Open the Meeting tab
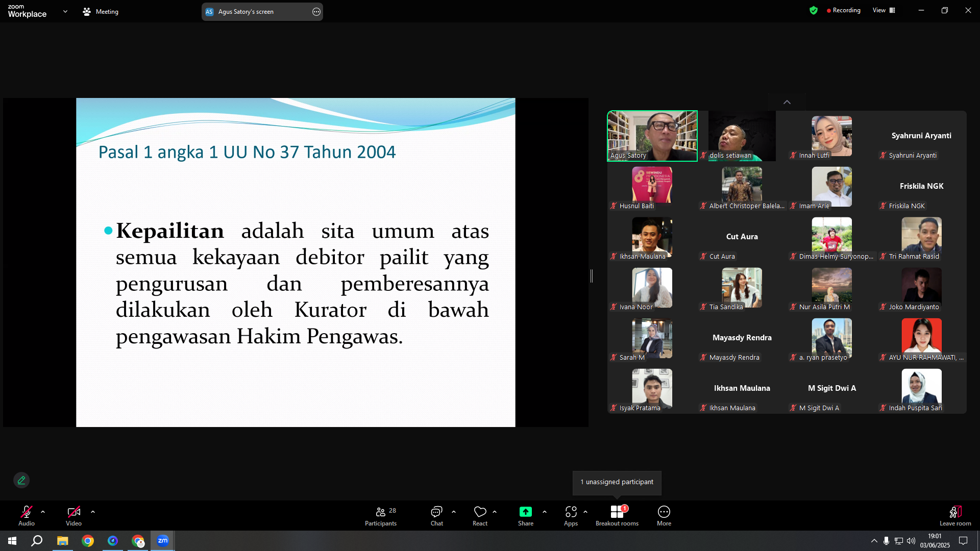The width and height of the screenshot is (980, 551). tap(101, 11)
